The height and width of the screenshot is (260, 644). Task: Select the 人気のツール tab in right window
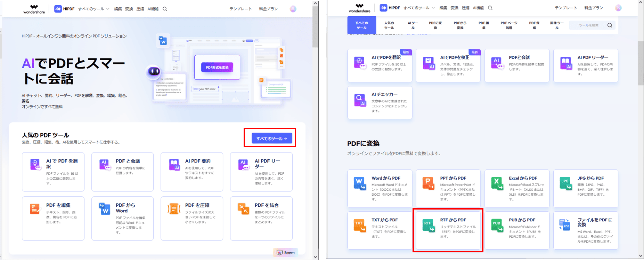(389, 25)
